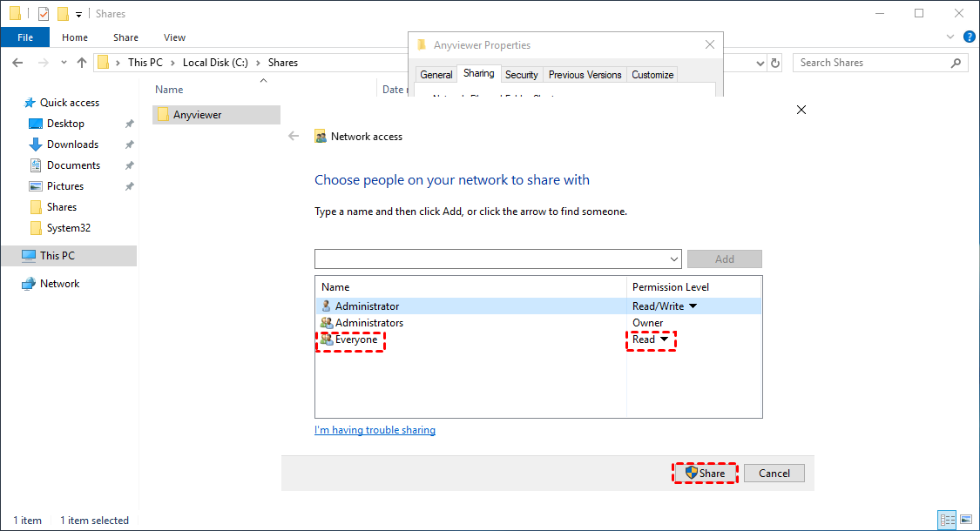
Task: Open the Previous Versions tab
Action: coord(585,75)
